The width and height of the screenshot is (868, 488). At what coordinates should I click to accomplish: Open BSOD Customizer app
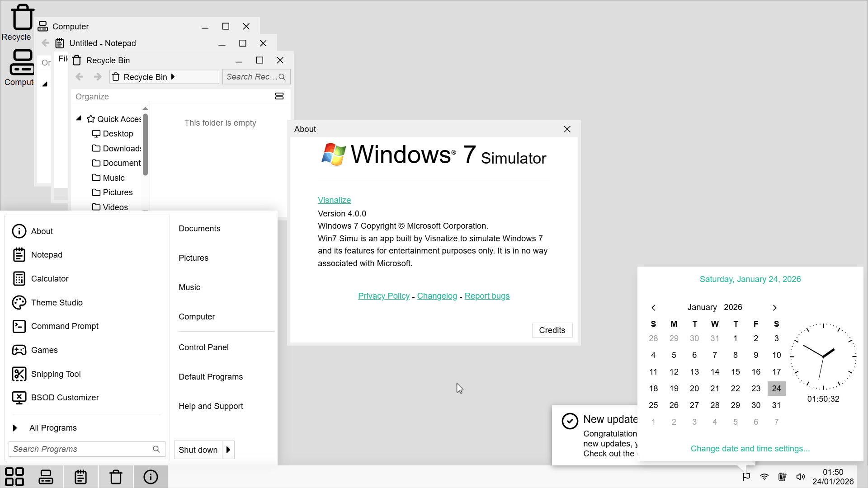coord(65,398)
